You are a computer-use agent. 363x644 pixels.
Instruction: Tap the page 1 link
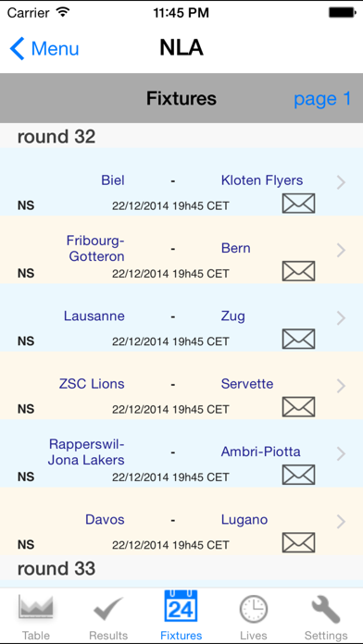pyautogui.click(x=322, y=99)
